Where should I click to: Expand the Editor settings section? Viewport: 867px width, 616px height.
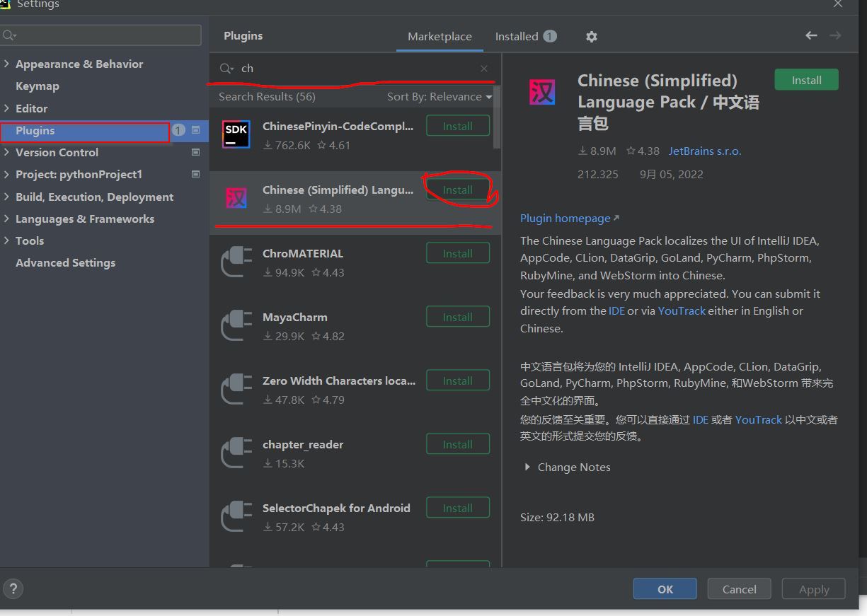[6, 108]
